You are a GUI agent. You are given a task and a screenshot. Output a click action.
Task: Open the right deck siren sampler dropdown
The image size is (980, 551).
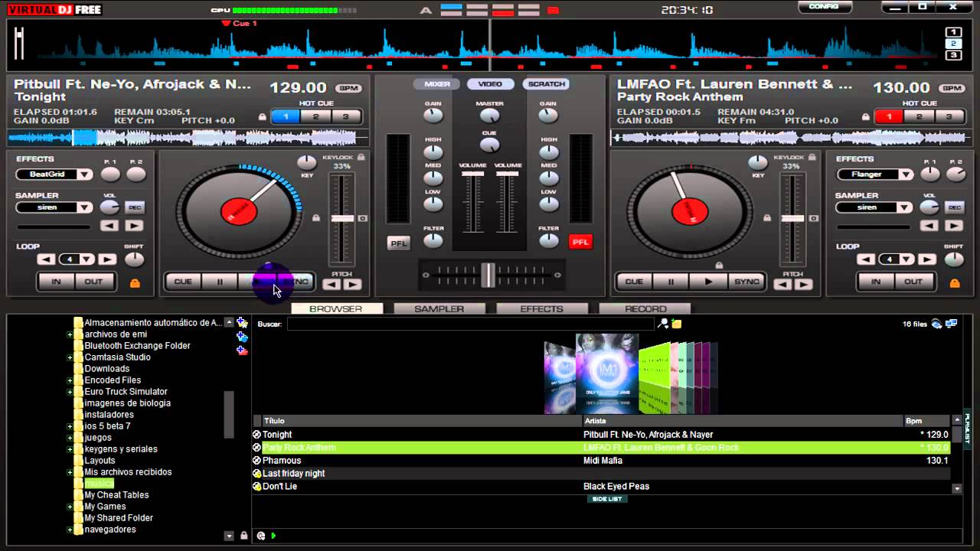(x=906, y=207)
